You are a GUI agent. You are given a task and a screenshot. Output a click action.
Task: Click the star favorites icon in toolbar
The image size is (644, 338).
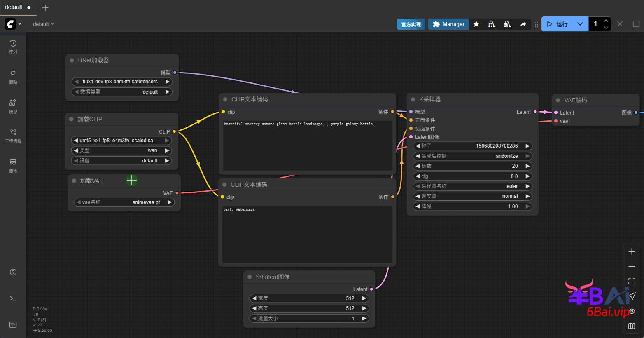point(476,24)
